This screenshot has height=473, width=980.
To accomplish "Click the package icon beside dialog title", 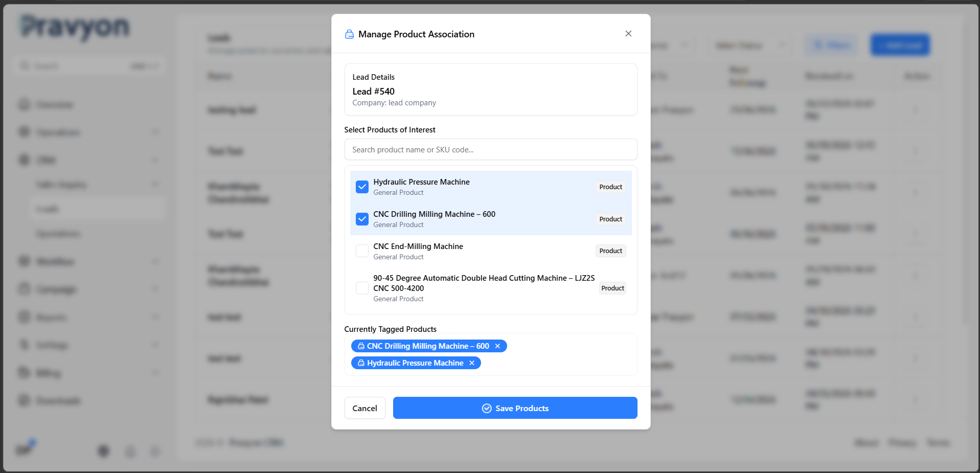I will pyautogui.click(x=349, y=34).
